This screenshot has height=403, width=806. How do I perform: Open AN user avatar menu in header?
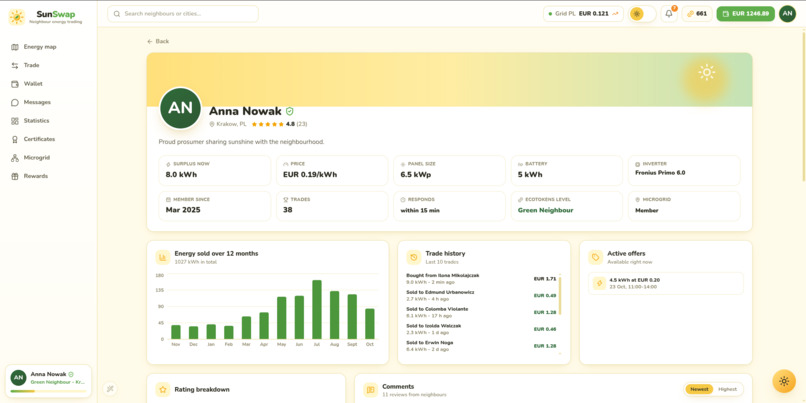pyautogui.click(x=787, y=14)
